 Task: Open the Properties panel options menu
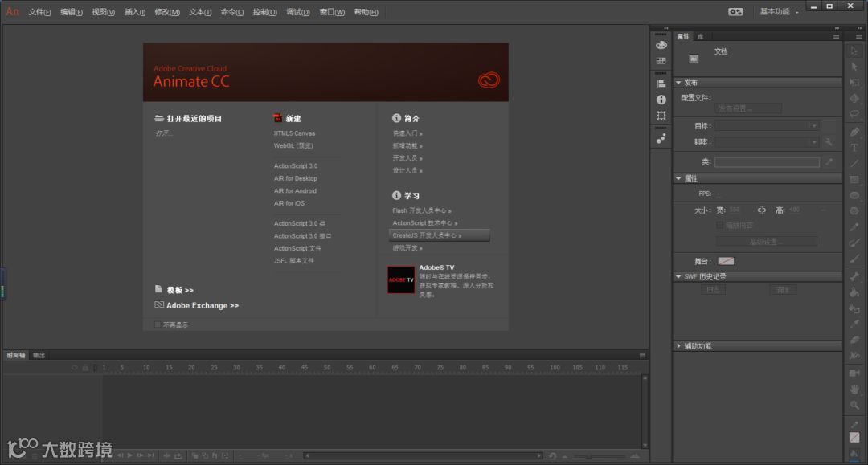click(836, 36)
